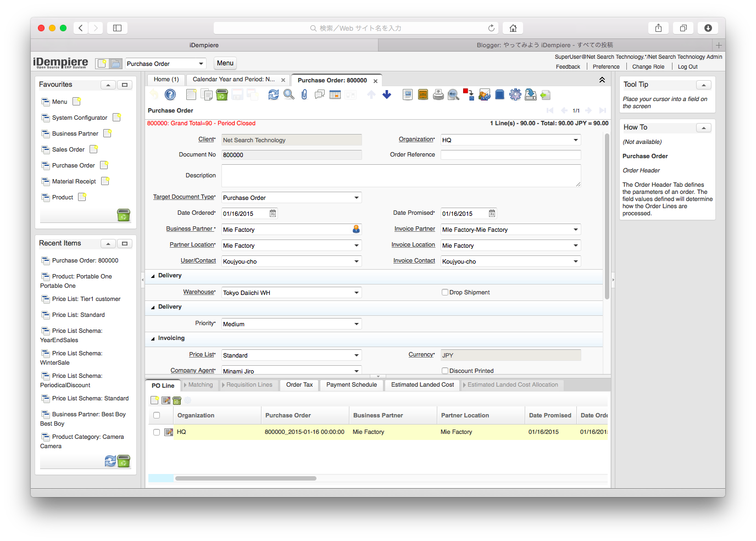Viewport: 756px width, 541px height.
Task: Click the Process gear icon in toolbar
Action: click(515, 94)
